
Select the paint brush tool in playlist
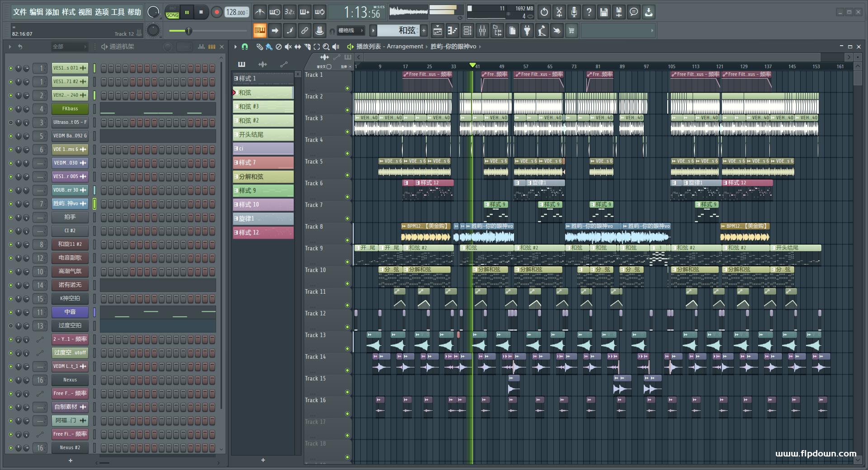tap(269, 47)
